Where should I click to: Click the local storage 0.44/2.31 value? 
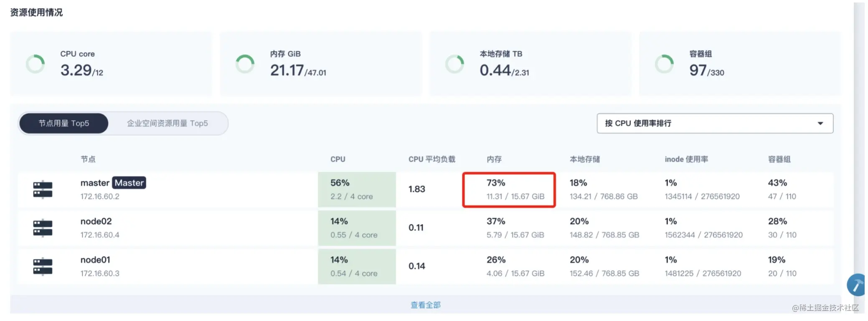504,70
